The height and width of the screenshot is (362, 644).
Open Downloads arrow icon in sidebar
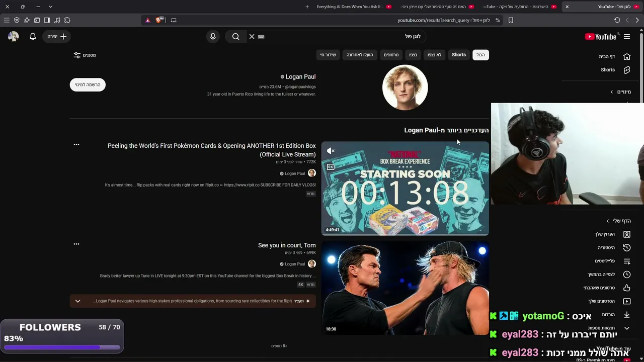tap(627, 315)
